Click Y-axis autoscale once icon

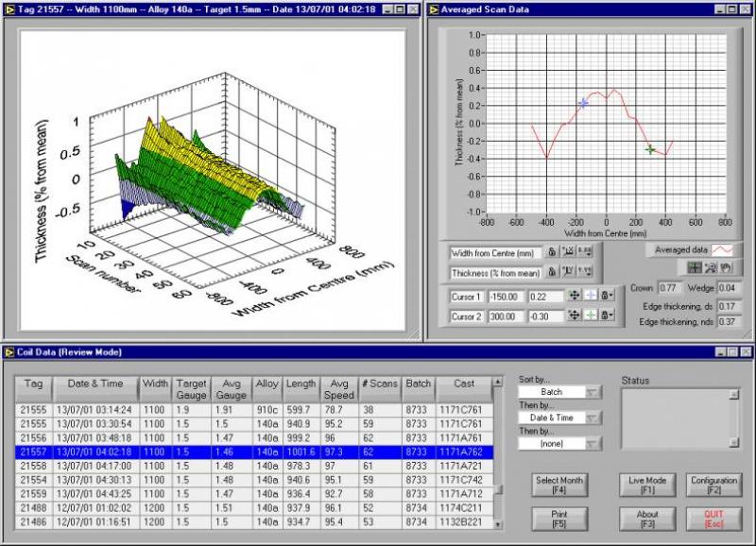(x=569, y=272)
